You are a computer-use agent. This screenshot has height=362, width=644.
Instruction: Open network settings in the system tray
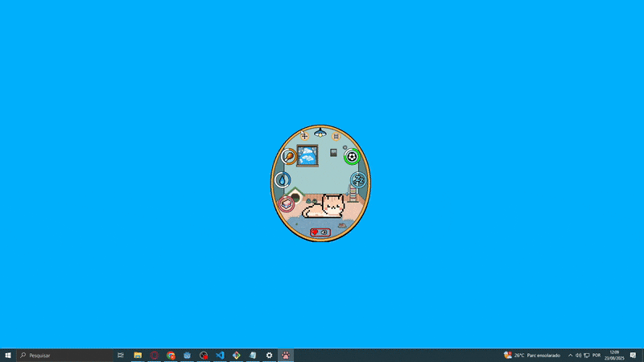(587, 356)
